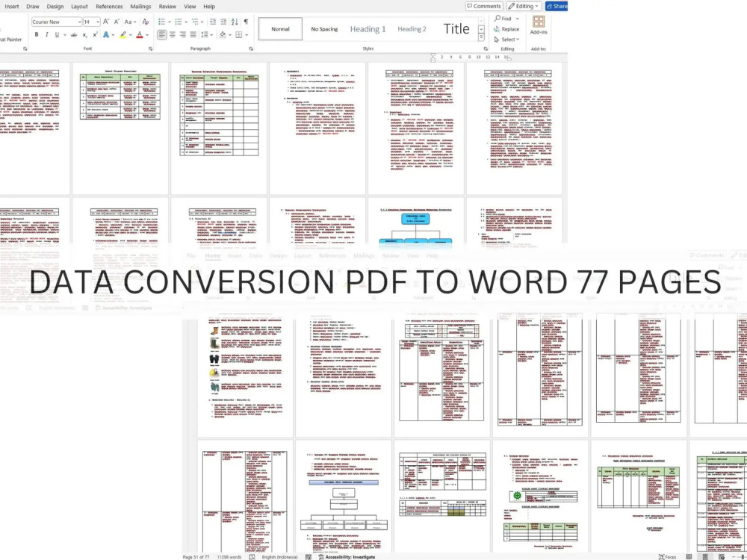The width and height of the screenshot is (747, 560).
Task: Open the References tab
Action: [x=109, y=7]
